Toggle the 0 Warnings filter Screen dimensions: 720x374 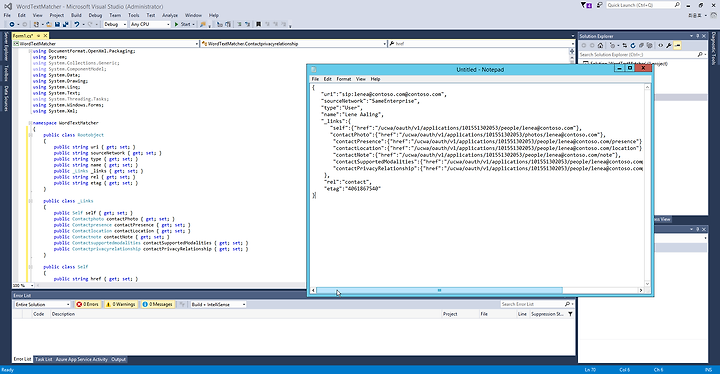120,304
